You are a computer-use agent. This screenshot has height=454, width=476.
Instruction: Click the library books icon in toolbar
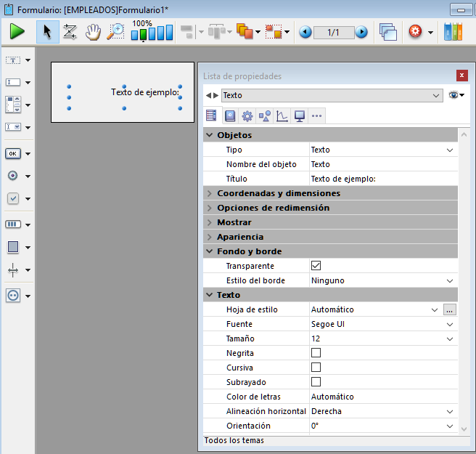pos(453,32)
